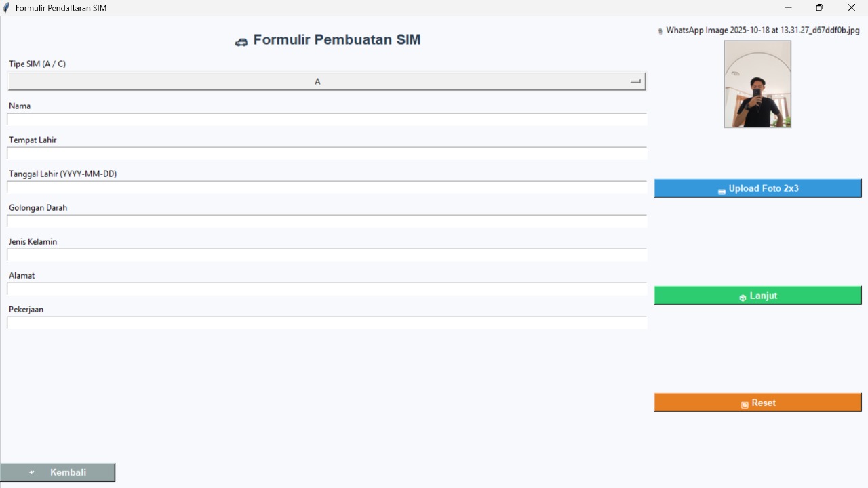The image size is (868, 488).
Task: Focus the Tempat Lahir text field
Action: tap(327, 153)
